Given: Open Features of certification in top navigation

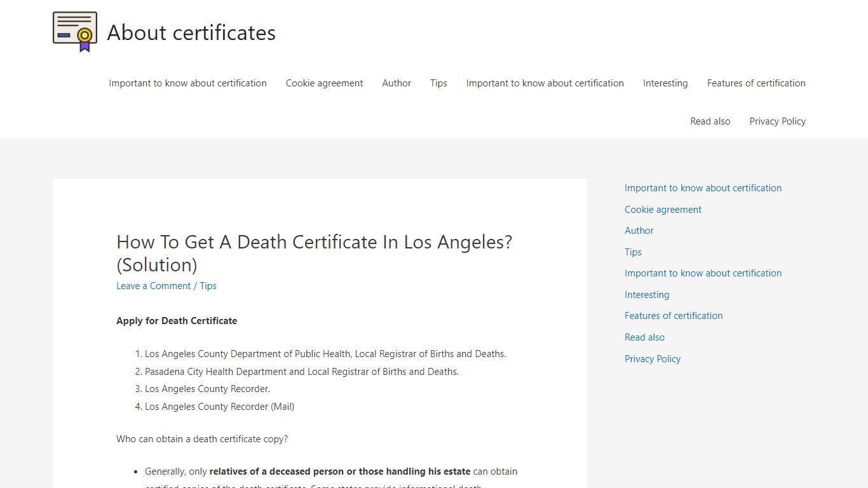Looking at the screenshot, I should [756, 83].
